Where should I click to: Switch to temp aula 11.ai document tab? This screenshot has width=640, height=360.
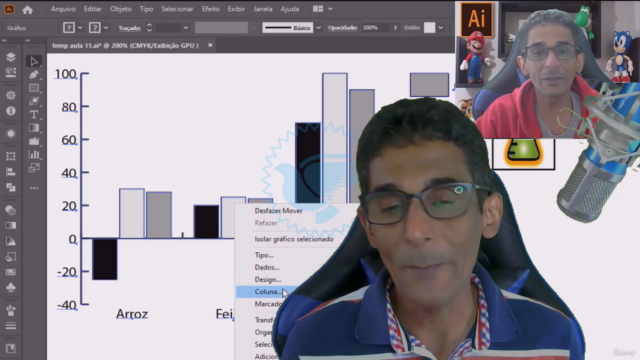[x=125, y=45]
